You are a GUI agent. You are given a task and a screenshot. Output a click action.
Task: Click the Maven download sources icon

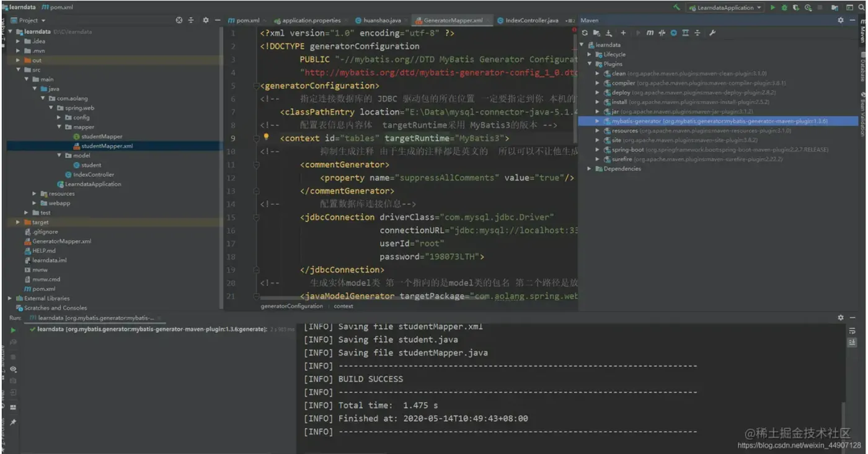click(x=609, y=33)
